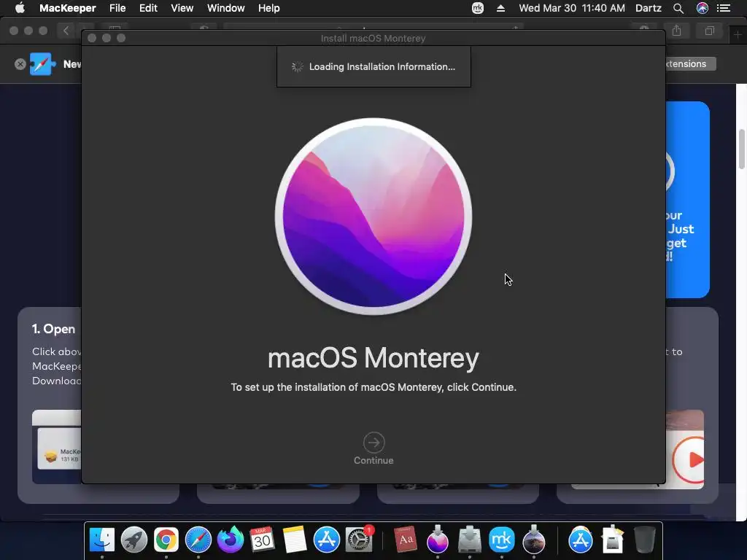
Task: Click the Safari extension puzzle icon
Action: [x=42, y=64]
